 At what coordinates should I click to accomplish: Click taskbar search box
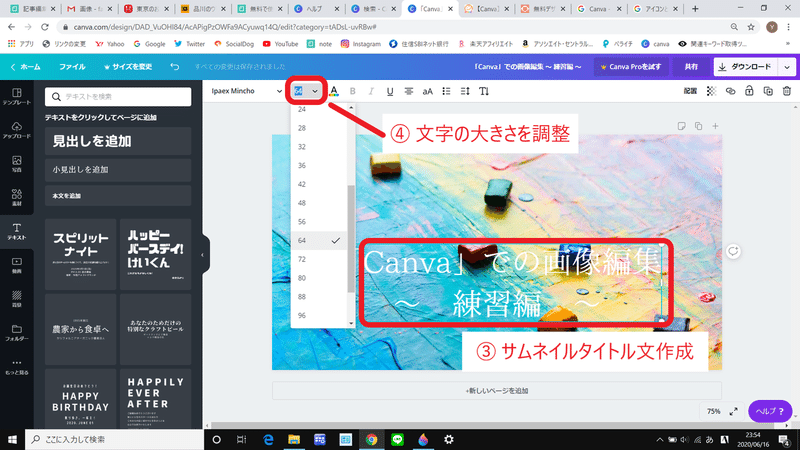pyautogui.click(x=114, y=439)
